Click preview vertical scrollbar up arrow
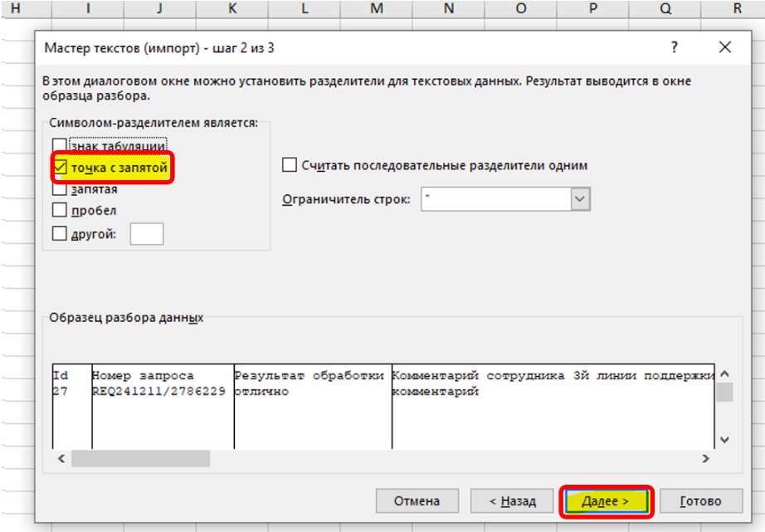 click(724, 373)
